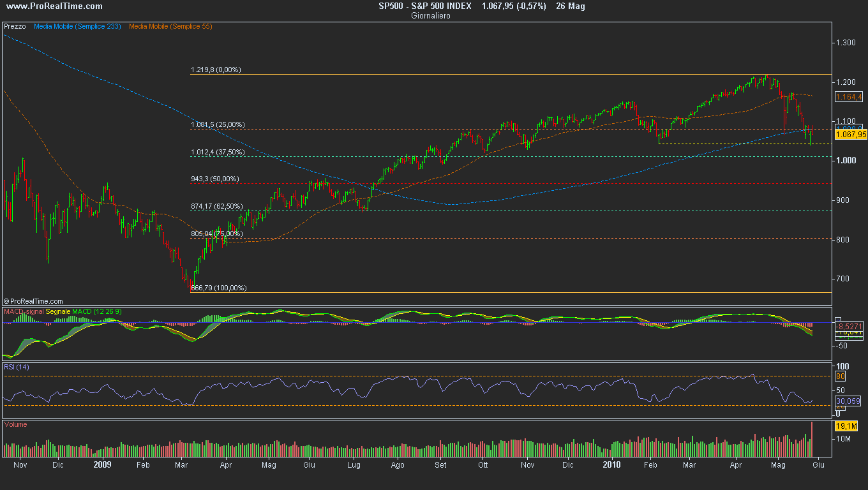This screenshot has height=490, width=868.
Task: Click the RSI (14) indicator label
Action: 16,367
